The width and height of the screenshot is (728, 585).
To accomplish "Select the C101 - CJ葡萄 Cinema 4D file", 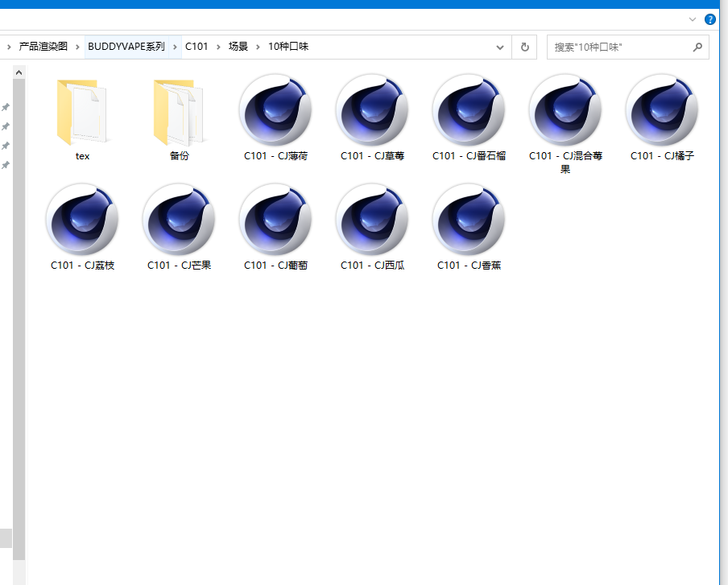I will click(275, 220).
